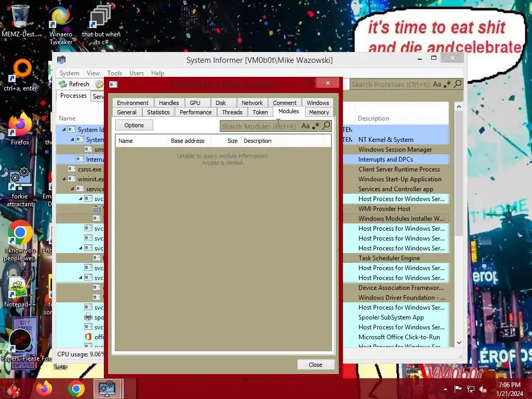
Task: Open the 'ctrl+a, enter' desktop shortcut
Action: pyautogui.click(x=20, y=75)
